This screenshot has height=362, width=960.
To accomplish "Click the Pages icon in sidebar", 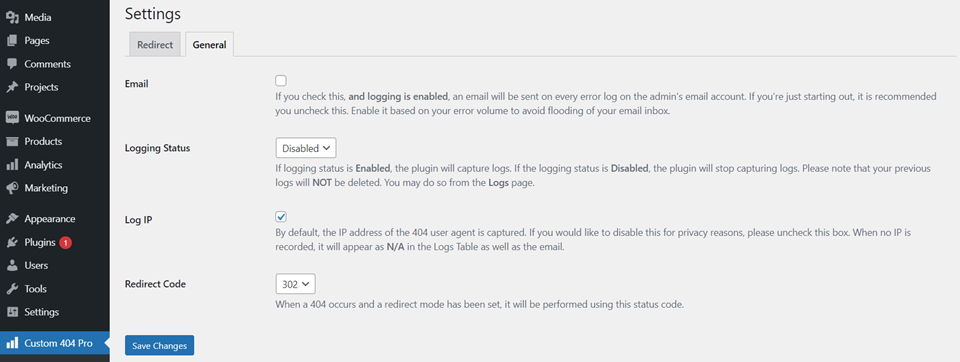I will (12, 41).
